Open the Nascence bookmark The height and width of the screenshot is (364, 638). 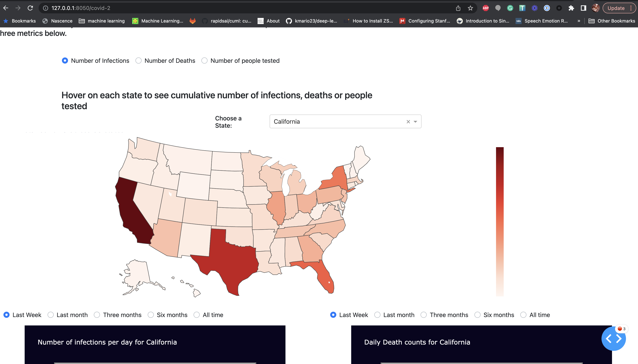click(x=58, y=21)
